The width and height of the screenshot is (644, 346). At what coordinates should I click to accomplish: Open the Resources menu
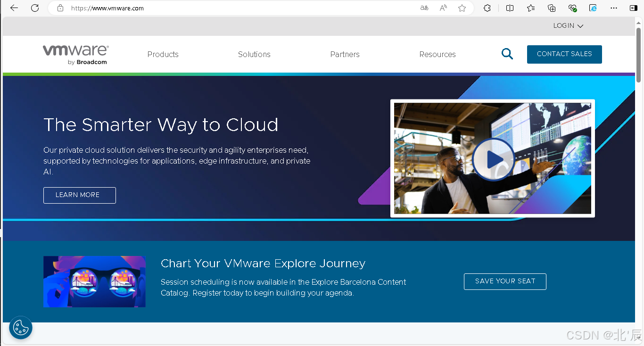tap(438, 54)
